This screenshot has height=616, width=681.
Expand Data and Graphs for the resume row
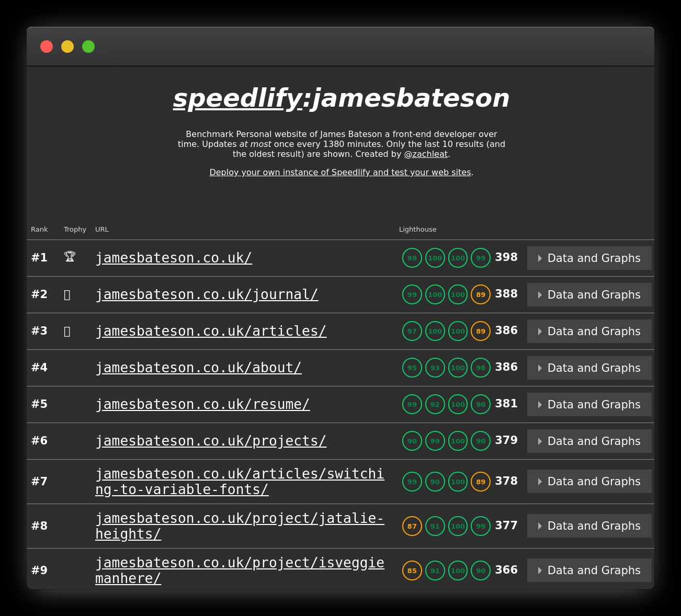[589, 405]
